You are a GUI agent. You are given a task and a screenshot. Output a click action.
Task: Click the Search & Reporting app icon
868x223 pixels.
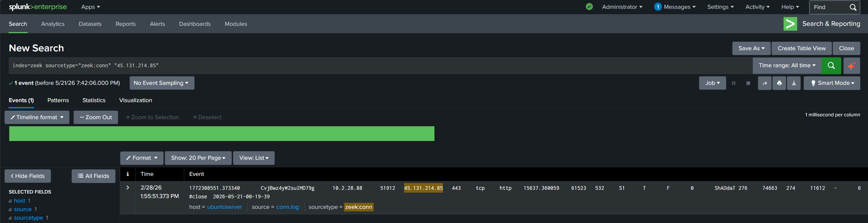click(790, 24)
